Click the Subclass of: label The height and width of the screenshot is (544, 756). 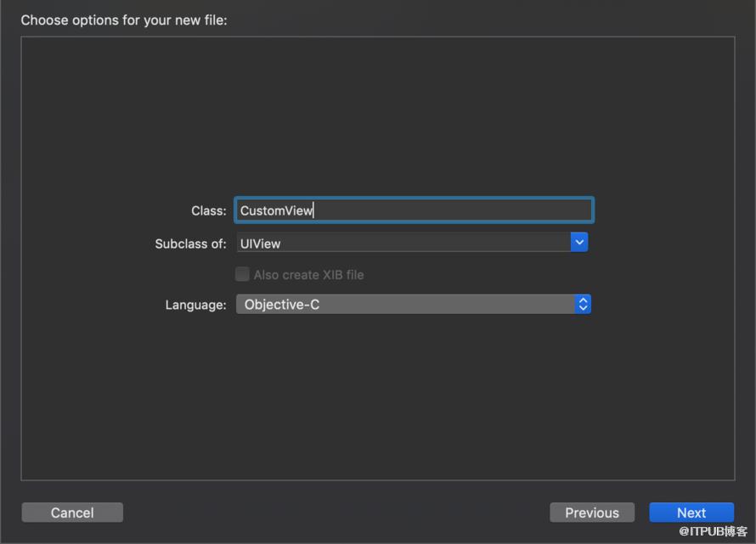click(x=190, y=244)
